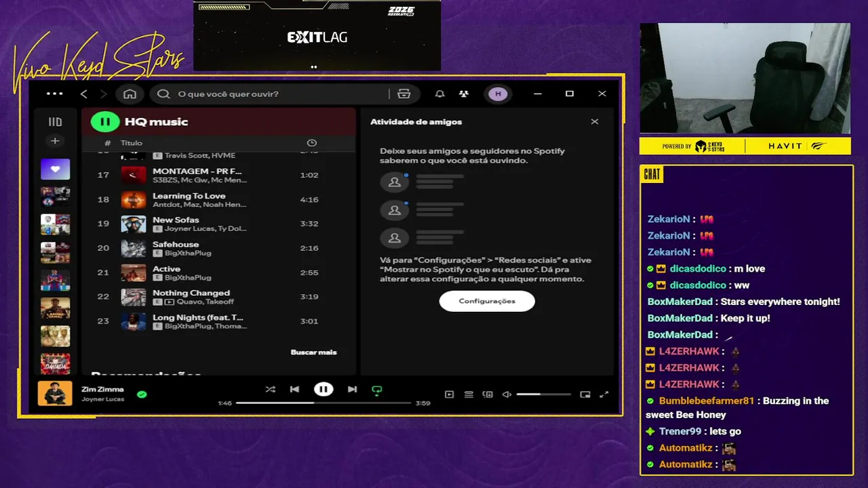
Task: Open the artist link Joyner Lucas, Ty Dol...
Action: [205, 228]
